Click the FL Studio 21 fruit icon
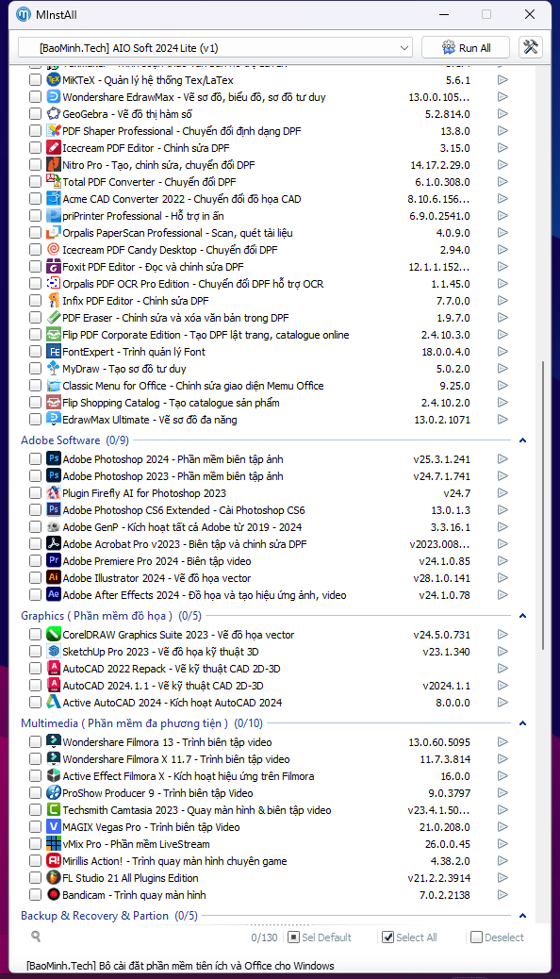 54,878
